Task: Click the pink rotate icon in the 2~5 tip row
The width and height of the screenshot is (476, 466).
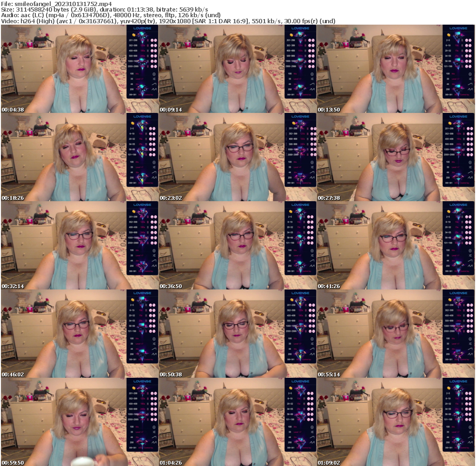Action: [467, 40]
